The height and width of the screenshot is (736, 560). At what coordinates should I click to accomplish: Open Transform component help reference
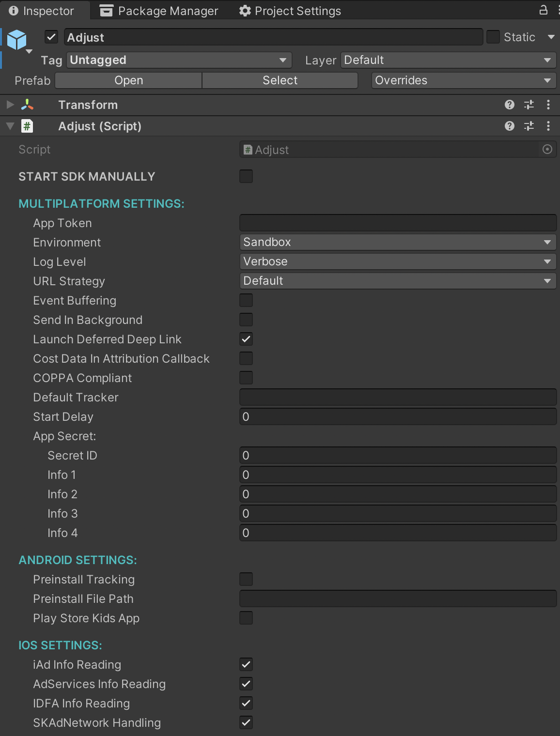pos(509,105)
